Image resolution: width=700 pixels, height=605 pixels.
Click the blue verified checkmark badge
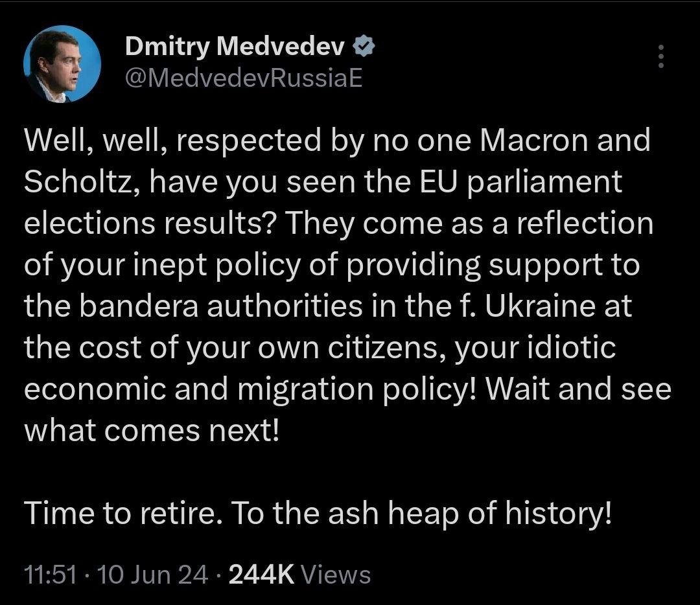coord(365,45)
